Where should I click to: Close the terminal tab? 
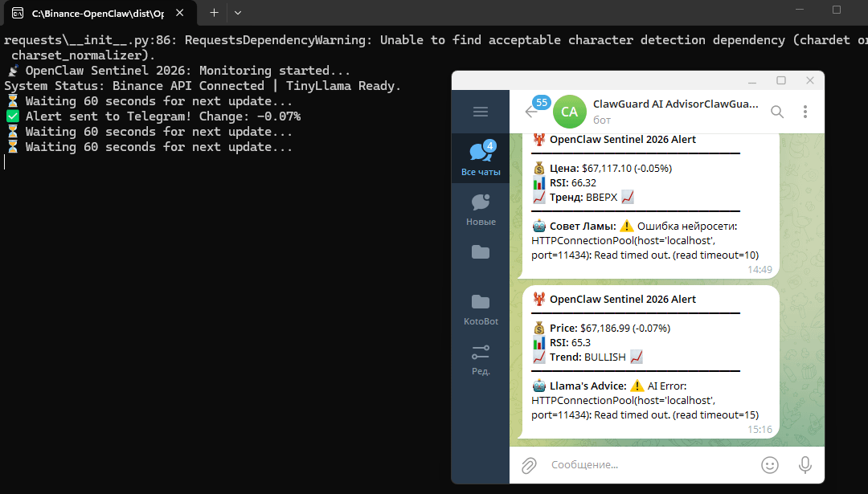(179, 13)
